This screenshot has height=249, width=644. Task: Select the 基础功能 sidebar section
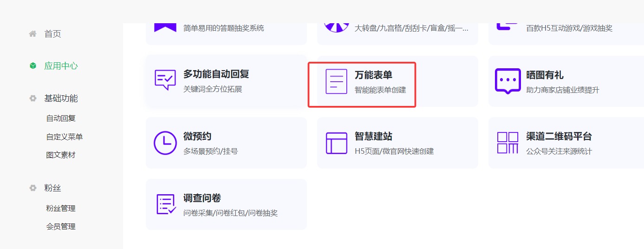pyautogui.click(x=61, y=98)
